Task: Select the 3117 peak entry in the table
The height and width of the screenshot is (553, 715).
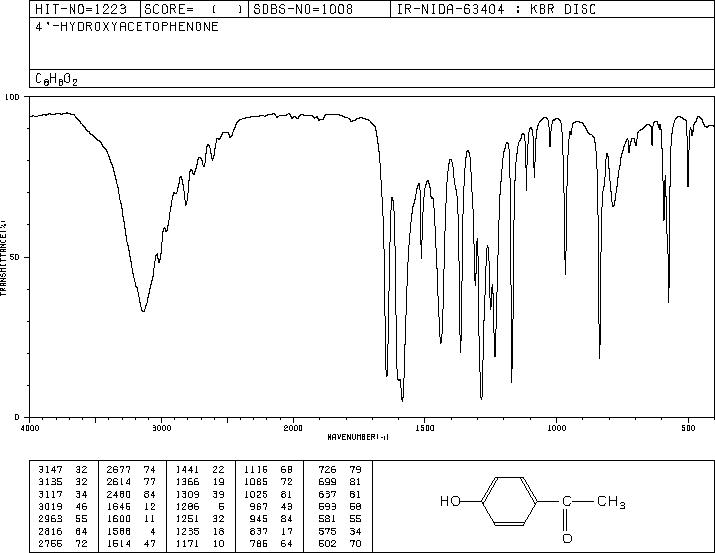Action: click(x=63, y=494)
